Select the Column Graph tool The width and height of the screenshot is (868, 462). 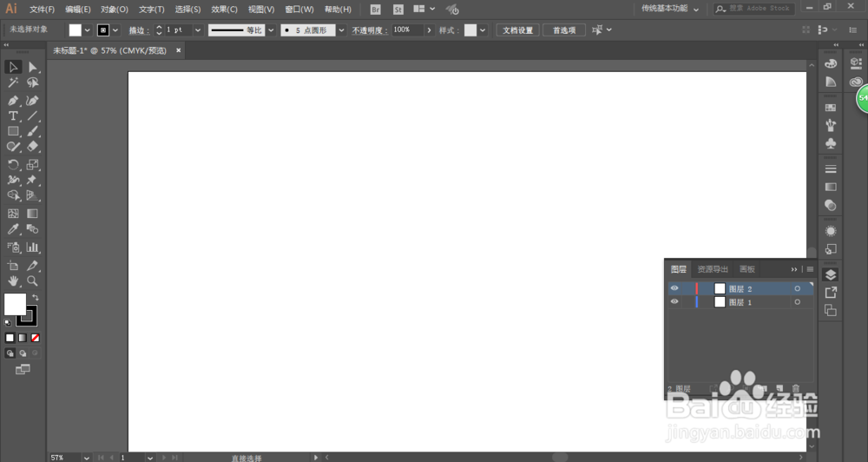pos(33,247)
